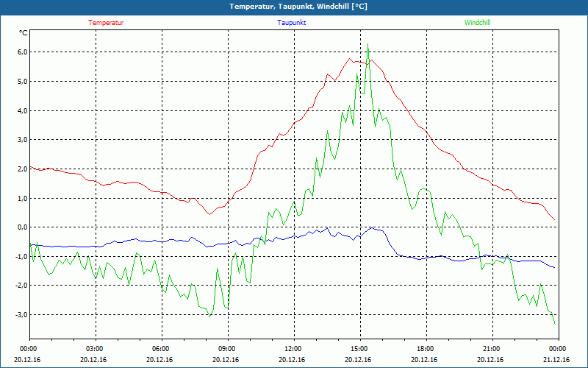Click the 3,0 y-axis value
The width and height of the screenshot is (588, 368).
tap(23, 140)
